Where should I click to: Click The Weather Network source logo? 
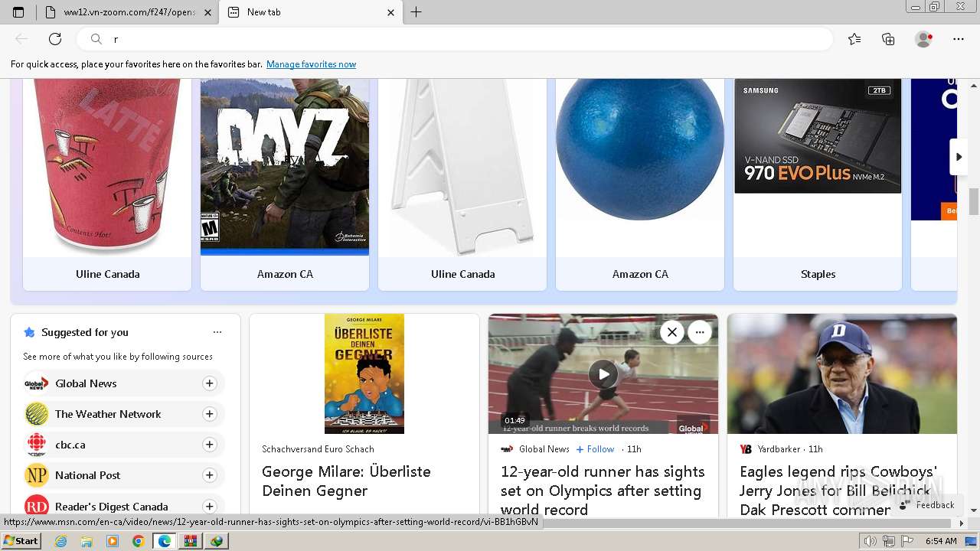point(36,414)
